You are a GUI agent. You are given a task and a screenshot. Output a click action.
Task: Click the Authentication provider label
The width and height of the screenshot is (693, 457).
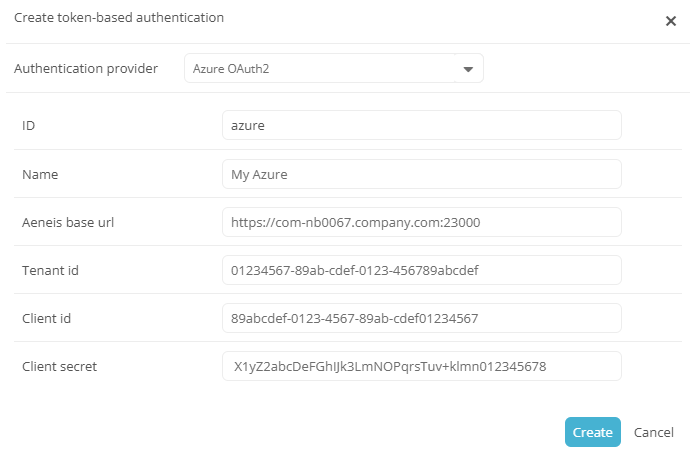pyautogui.click(x=85, y=69)
